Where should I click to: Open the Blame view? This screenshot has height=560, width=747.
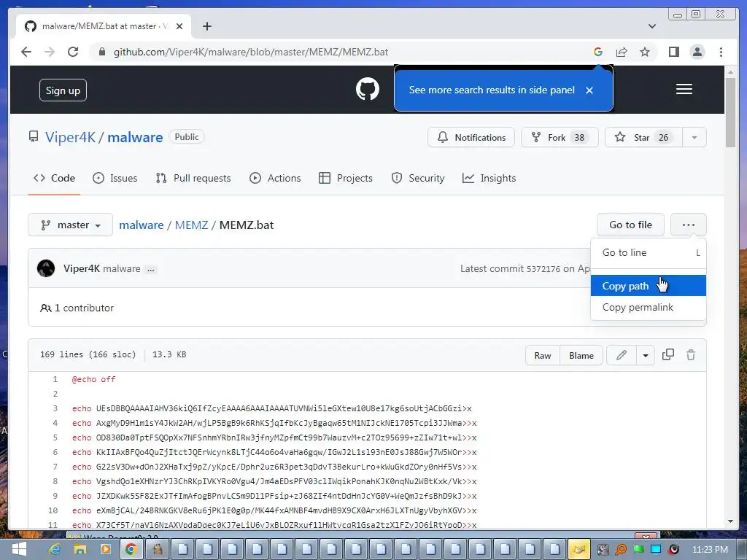(581, 356)
